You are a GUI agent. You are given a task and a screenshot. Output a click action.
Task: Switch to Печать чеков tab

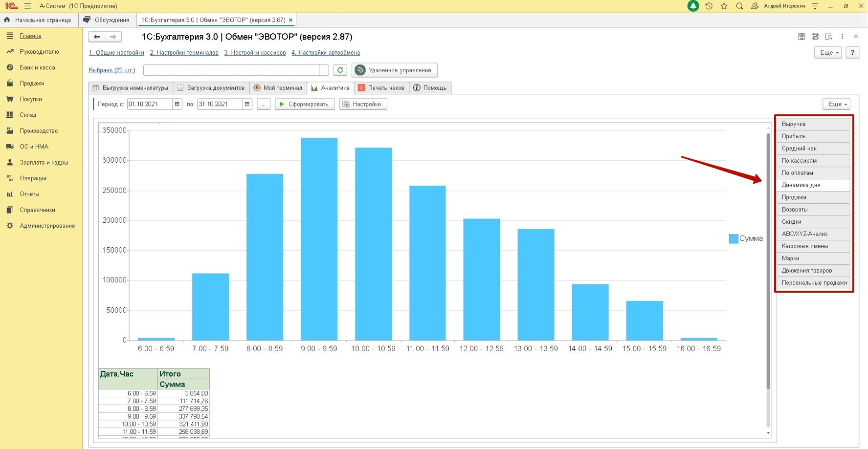[x=381, y=88]
